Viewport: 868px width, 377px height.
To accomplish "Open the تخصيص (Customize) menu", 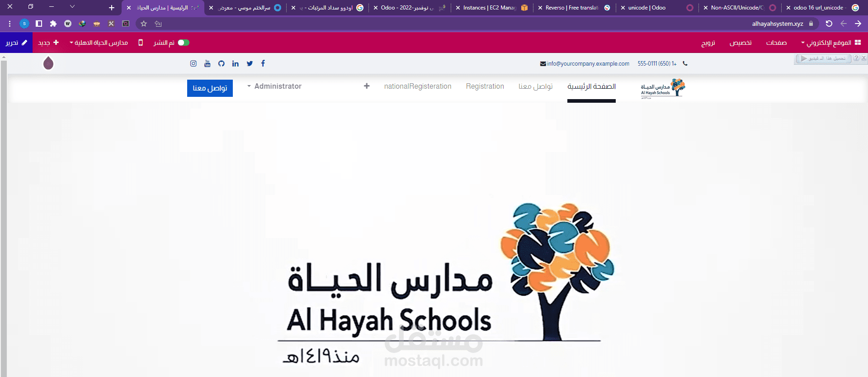I will tap(741, 43).
